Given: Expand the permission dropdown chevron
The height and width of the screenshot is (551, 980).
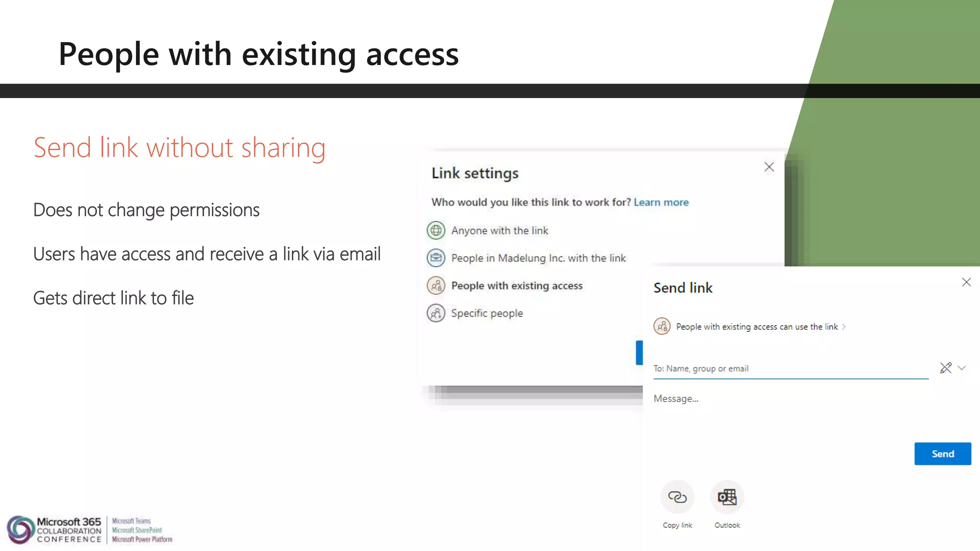Looking at the screenshot, I should click(x=962, y=368).
